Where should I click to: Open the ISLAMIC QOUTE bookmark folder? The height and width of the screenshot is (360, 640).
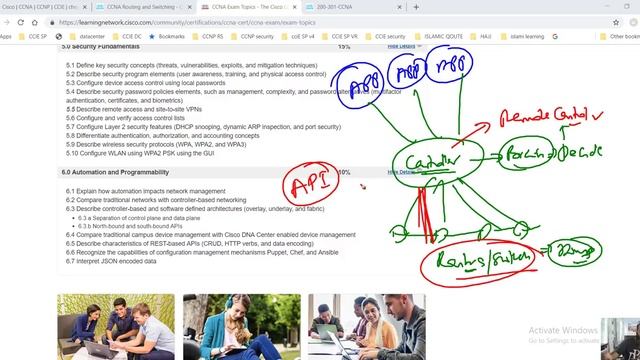[438, 36]
